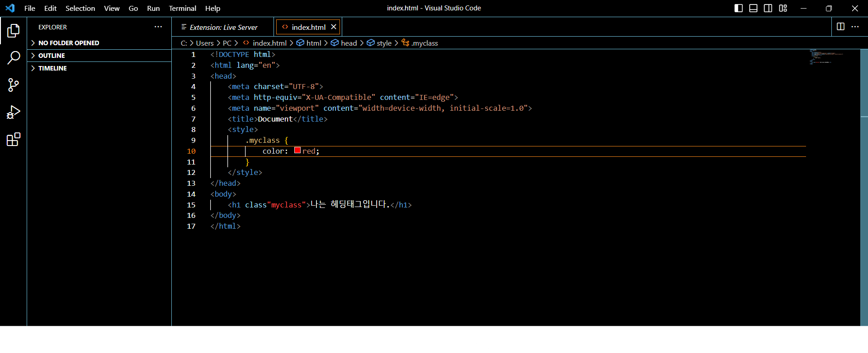The height and width of the screenshot is (353, 868).
Task: Open the Selection menu
Action: tap(80, 8)
